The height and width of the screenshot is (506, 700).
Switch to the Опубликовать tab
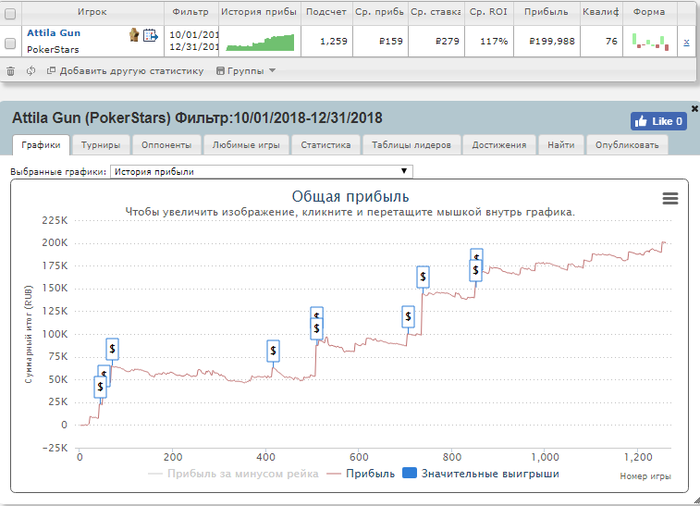pos(627,145)
